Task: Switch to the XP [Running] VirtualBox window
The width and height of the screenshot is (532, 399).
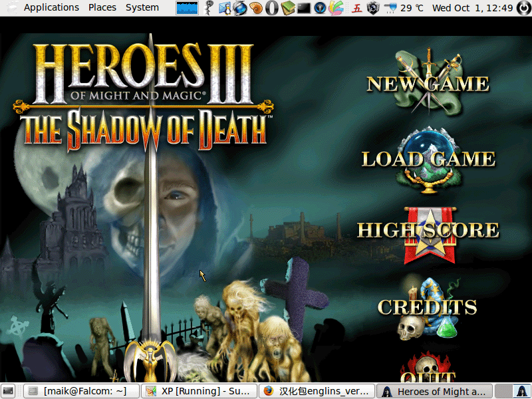Action: [199, 391]
